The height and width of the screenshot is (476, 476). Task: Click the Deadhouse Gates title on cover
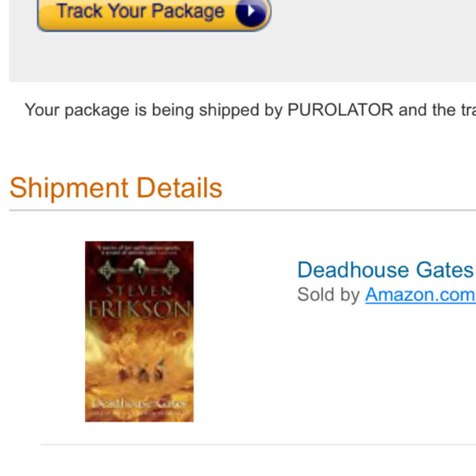[x=139, y=403]
